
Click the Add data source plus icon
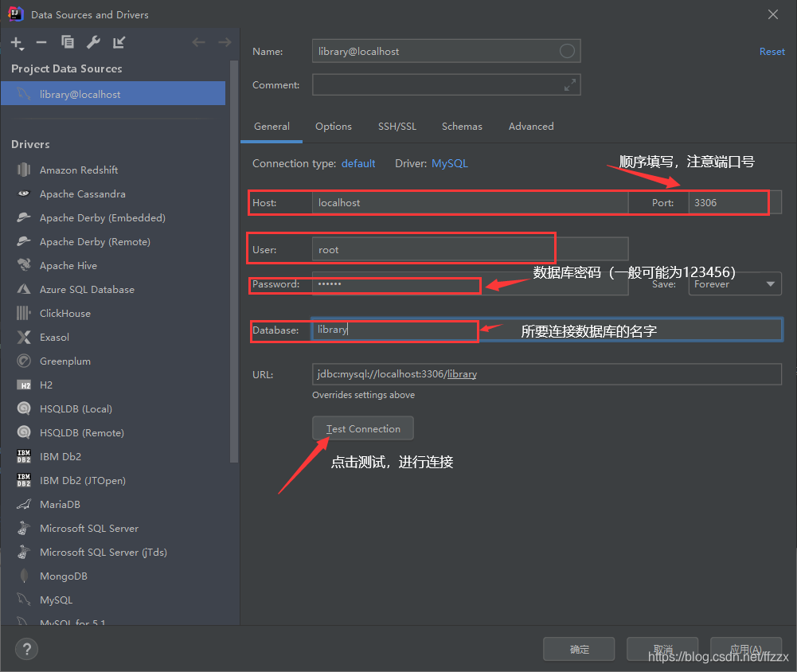[17, 43]
